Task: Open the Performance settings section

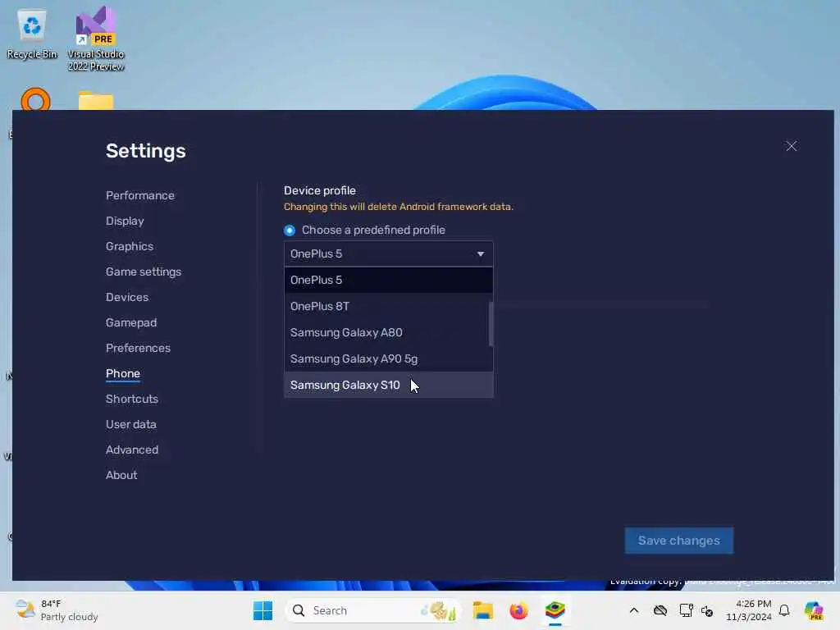Action: click(x=139, y=195)
